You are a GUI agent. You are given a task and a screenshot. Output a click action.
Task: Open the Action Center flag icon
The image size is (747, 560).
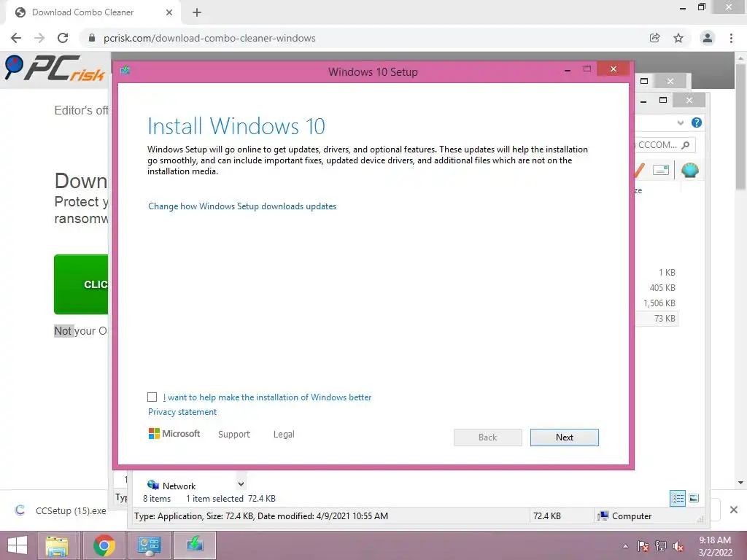(x=643, y=546)
